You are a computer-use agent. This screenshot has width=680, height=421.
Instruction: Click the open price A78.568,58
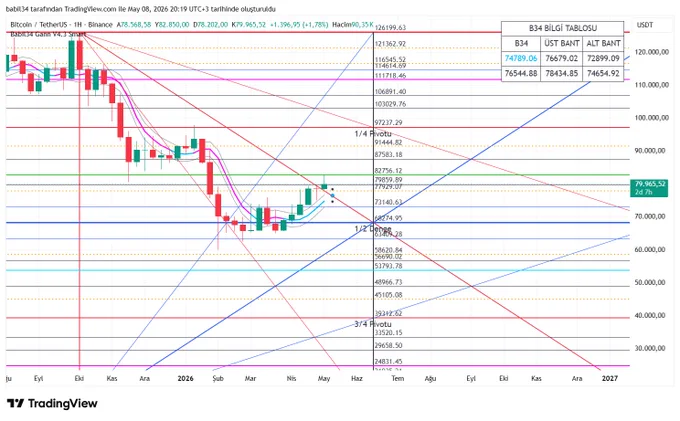tap(134, 25)
